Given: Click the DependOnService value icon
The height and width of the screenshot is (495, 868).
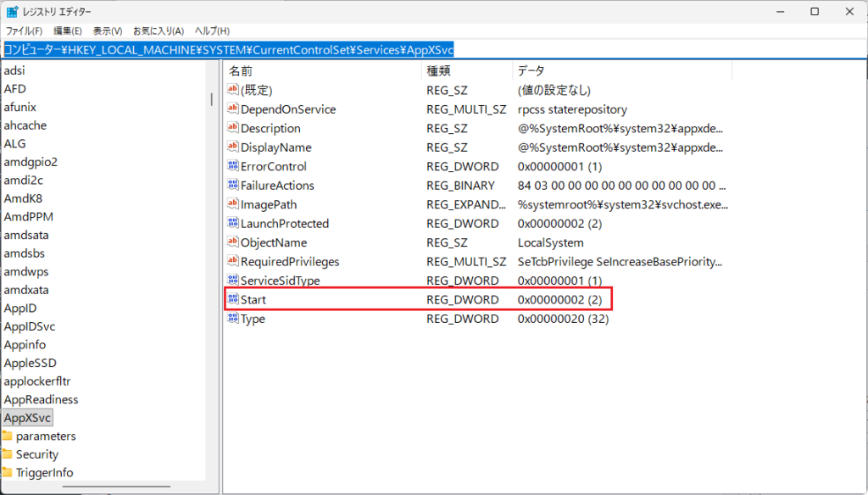Looking at the screenshot, I should [x=233, y=109].
